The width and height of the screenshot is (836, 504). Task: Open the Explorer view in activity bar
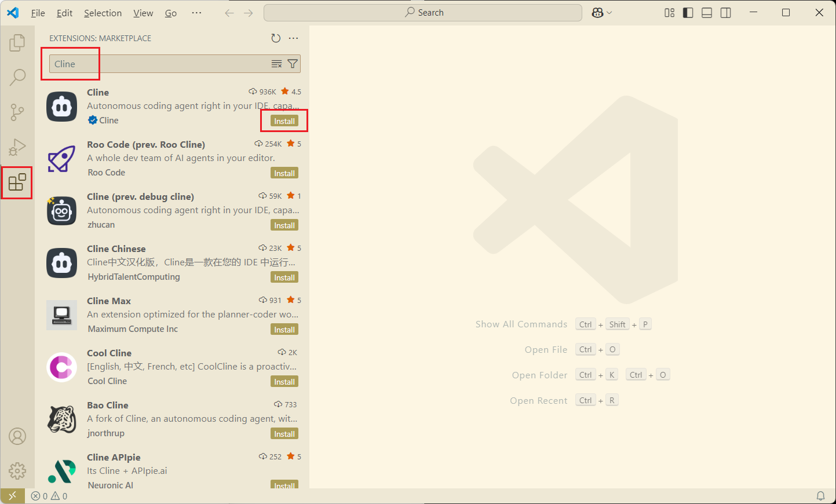[17, 42]
